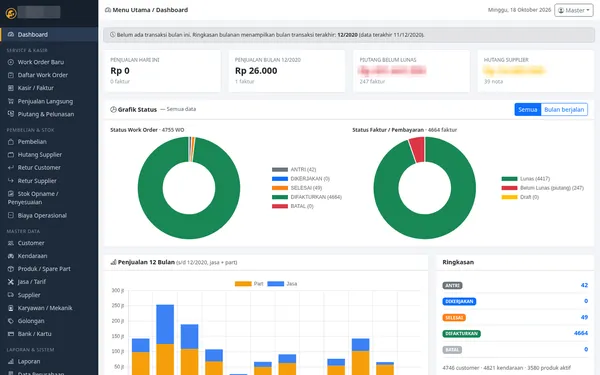This screenshot has height=375, width=600.
Task: Toggle Jasa series in sales bar chart
Action: click(282, 284)
